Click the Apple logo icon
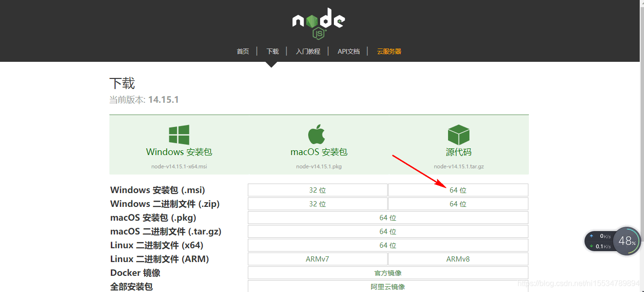The height and width of the screenshot is (292, 644). (317, 134)
